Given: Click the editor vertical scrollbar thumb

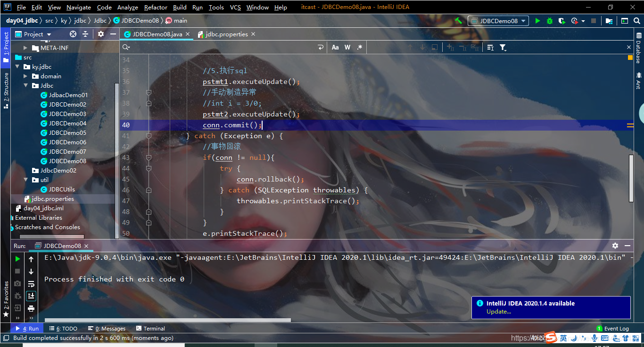Looking at the screenshot, I should click(631, 178).
